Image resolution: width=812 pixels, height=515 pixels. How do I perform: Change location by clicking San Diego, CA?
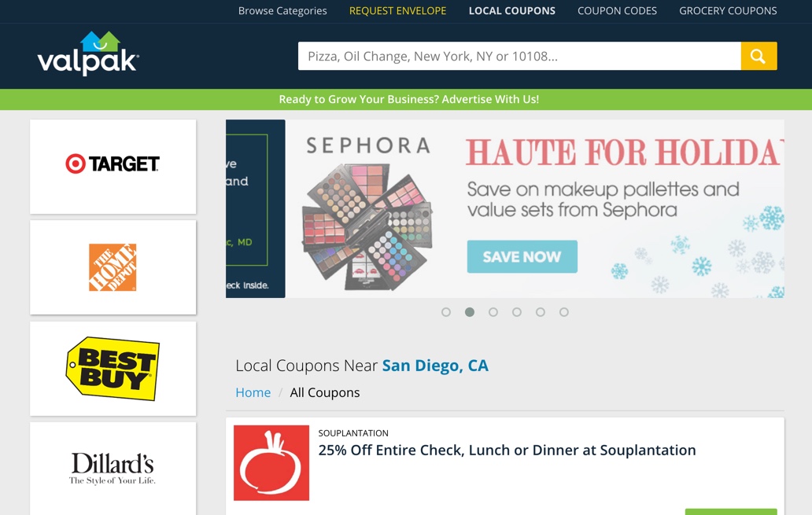click(435, 366)
